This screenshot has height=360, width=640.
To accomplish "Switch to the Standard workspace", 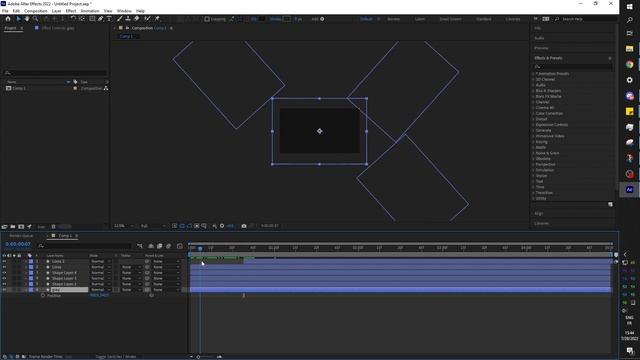I will (484, 19).
